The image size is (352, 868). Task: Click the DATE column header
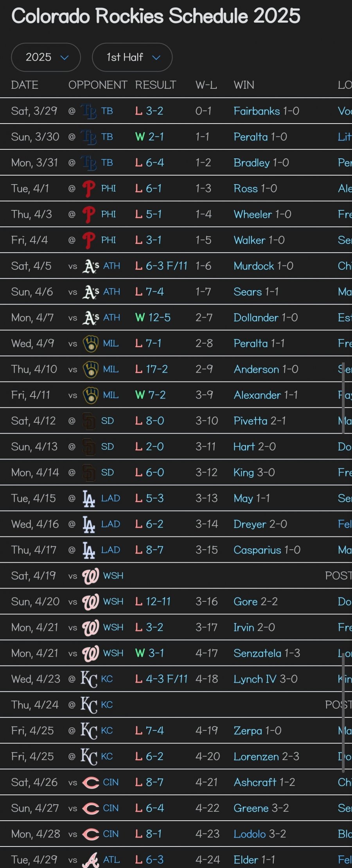pyautogui.click(x=25, y=85)
